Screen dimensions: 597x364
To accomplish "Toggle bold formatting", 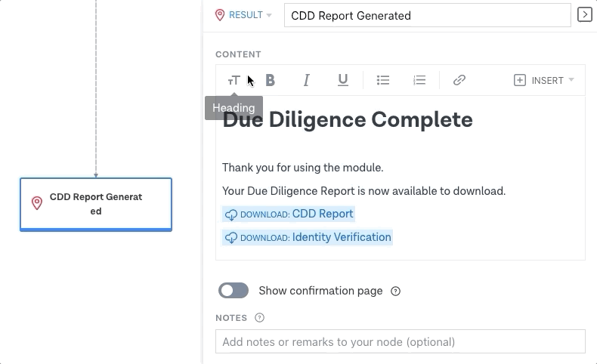I will [x=270, y=80].
